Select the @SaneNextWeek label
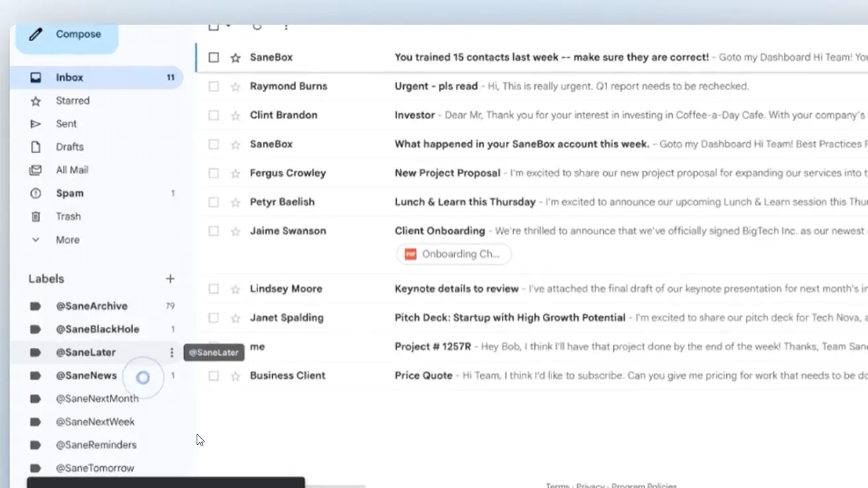The width and height of the screenshot is (868, 488). click(96, 422)
